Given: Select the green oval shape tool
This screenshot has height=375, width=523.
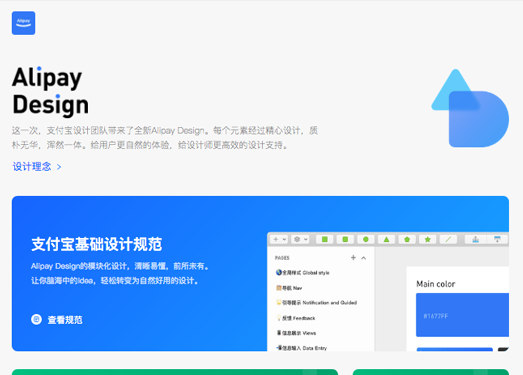Looking at the screenshot, I should (x=366, y=239).
